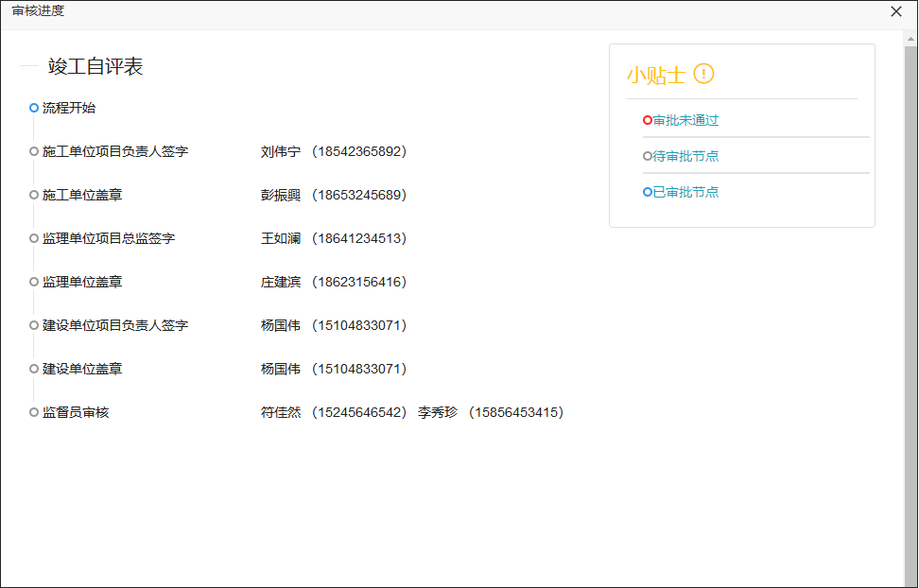Click the node circle beside 施工单位盖章

tap(34, 195)
